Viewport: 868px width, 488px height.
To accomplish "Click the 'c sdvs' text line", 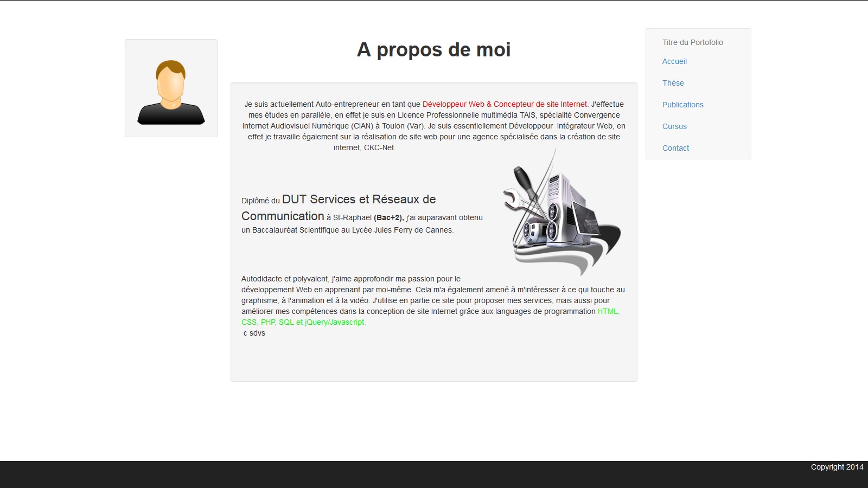I will (254, 333).
